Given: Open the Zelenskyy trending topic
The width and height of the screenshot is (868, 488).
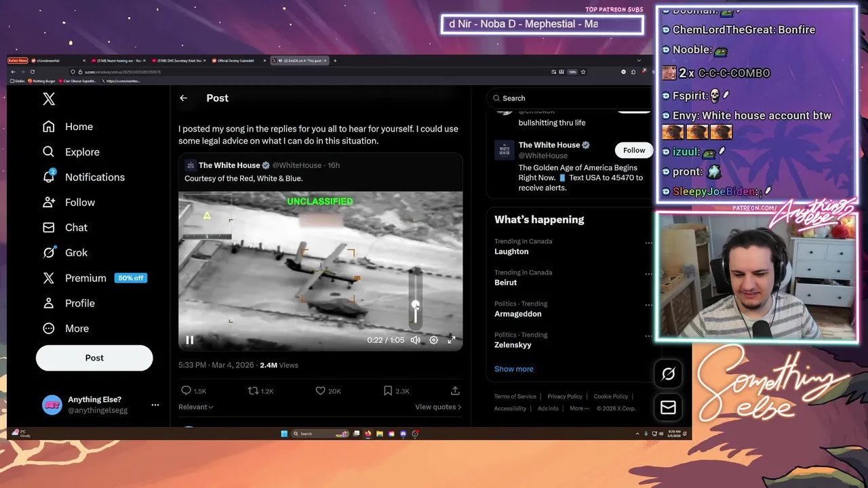Looking at the screenshot, I should [513, 345].
